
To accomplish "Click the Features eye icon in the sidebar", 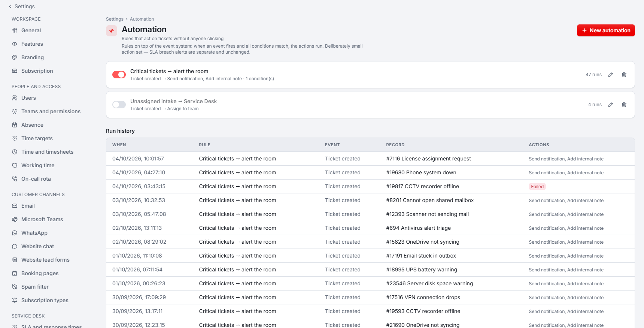I will [15, 44].
